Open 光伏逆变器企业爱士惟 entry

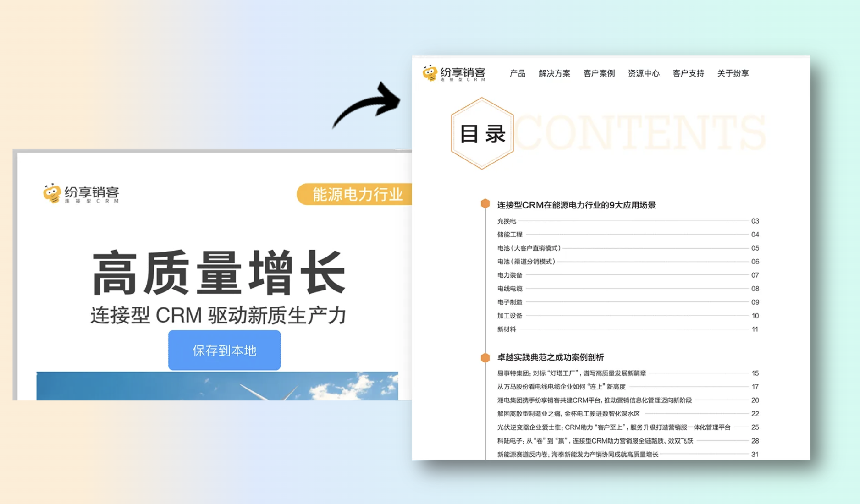click(x=628, y=427)
